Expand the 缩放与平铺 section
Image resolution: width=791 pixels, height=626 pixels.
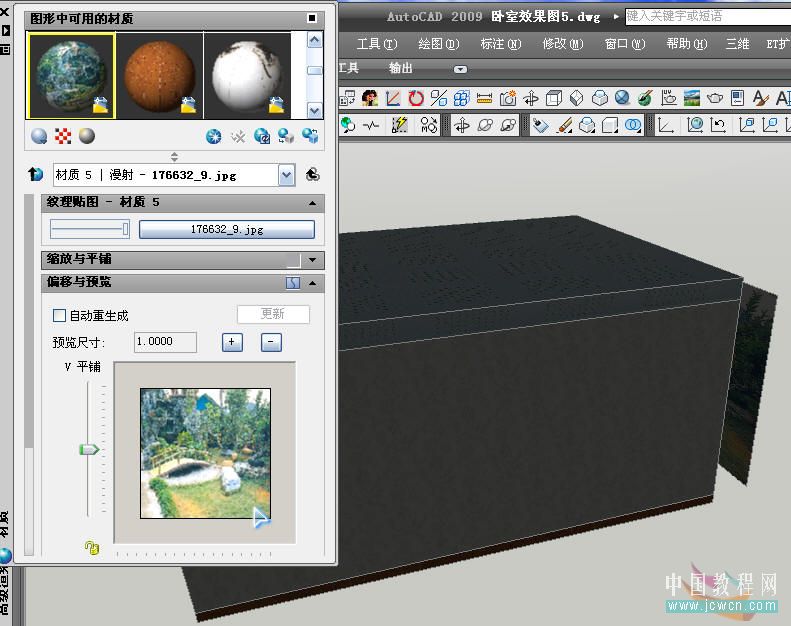tap(313, 260)
